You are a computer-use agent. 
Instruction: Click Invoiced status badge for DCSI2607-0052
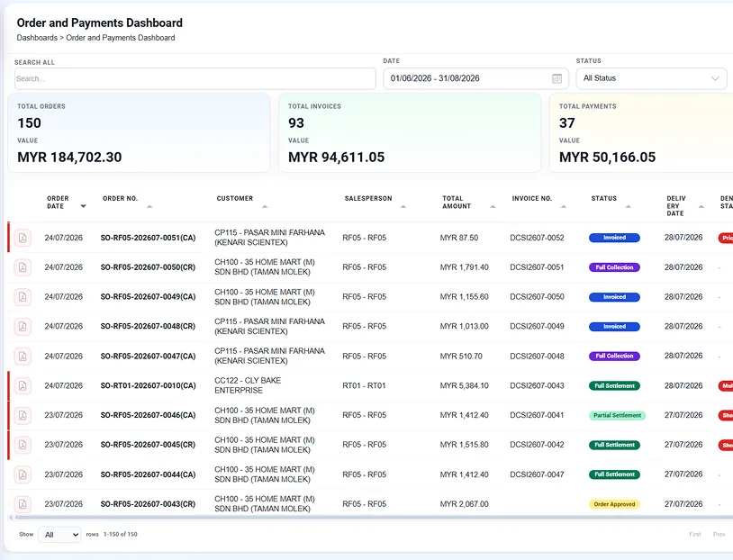coord(614,238)
